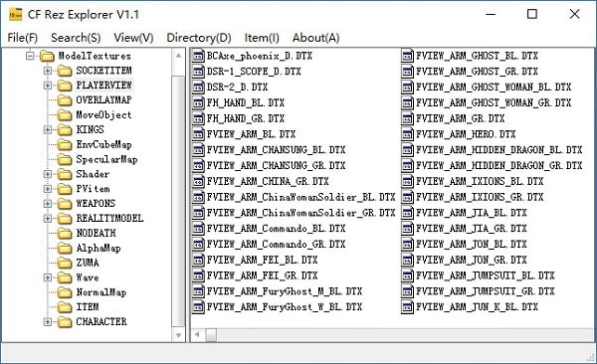
Task: Select file name FVIEW_ARM_CHANSUNG_GR.DTX
Action: (276, 166)
